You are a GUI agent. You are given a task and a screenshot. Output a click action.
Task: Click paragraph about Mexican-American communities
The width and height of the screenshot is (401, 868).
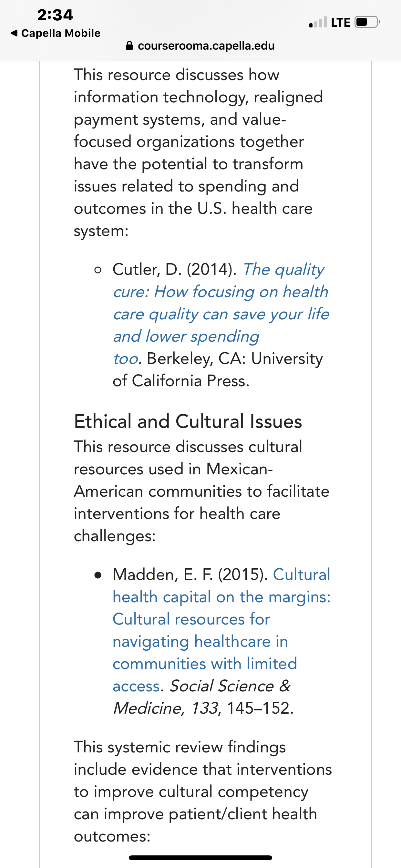click(201, 491)
